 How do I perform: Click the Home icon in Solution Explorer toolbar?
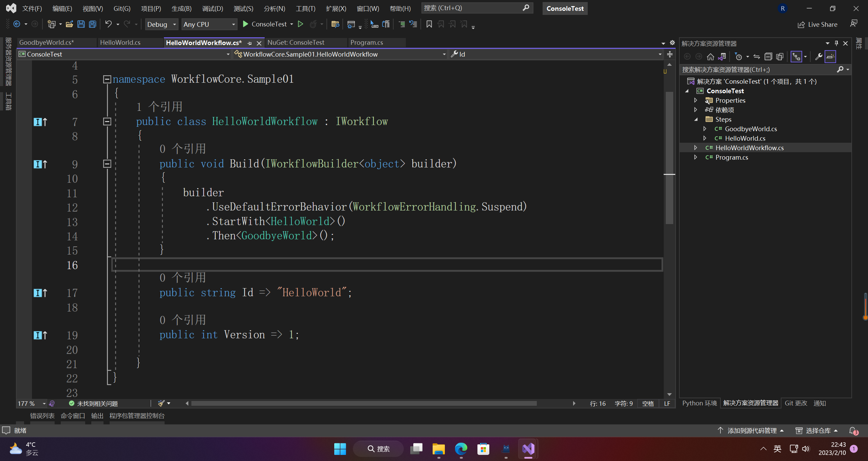[x=711, y=57]
